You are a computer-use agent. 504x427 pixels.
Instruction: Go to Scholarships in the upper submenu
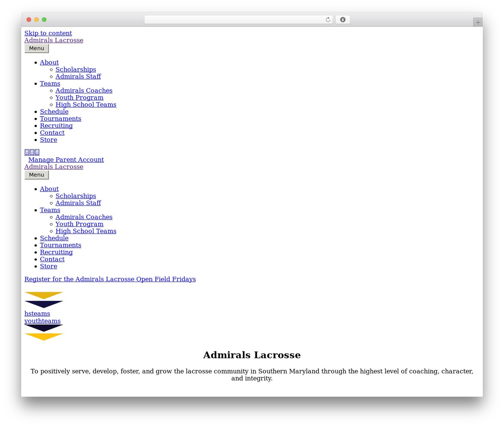tap(76, 69)
